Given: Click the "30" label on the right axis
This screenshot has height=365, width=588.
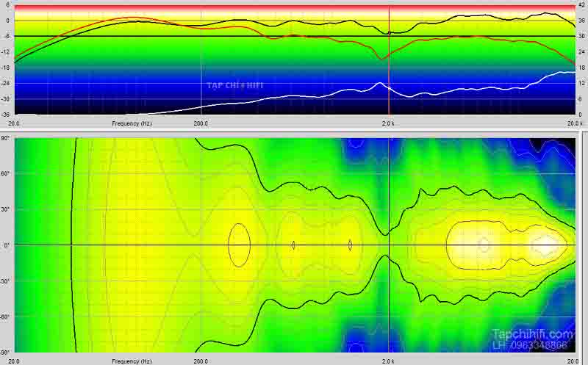Looking at the screenshot, I should (581, 36).
